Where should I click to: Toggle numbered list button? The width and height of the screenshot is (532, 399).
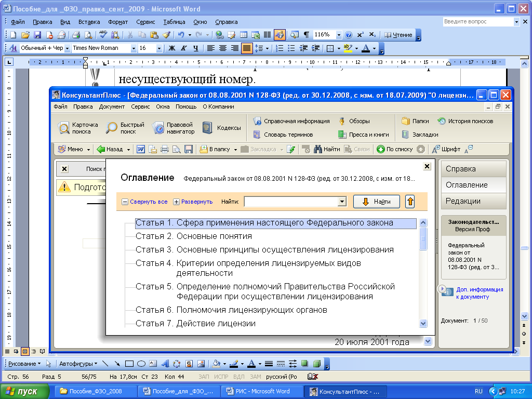pos(279,48)
